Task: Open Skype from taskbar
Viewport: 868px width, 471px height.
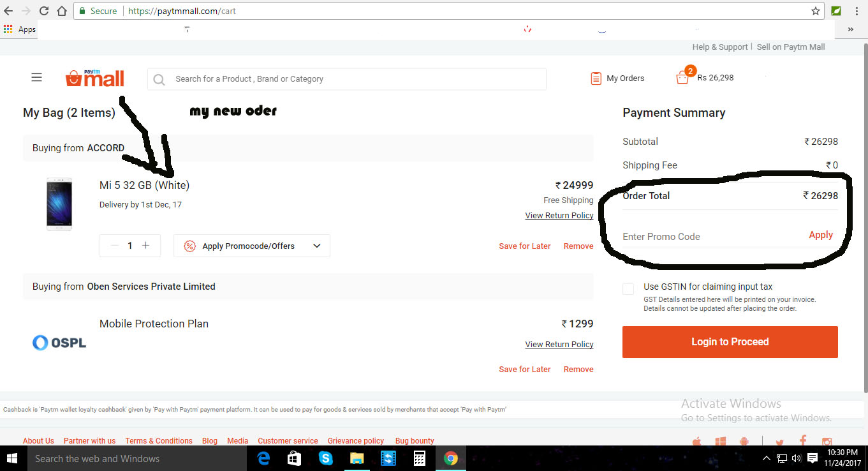Action: click(x=326, y=458)
